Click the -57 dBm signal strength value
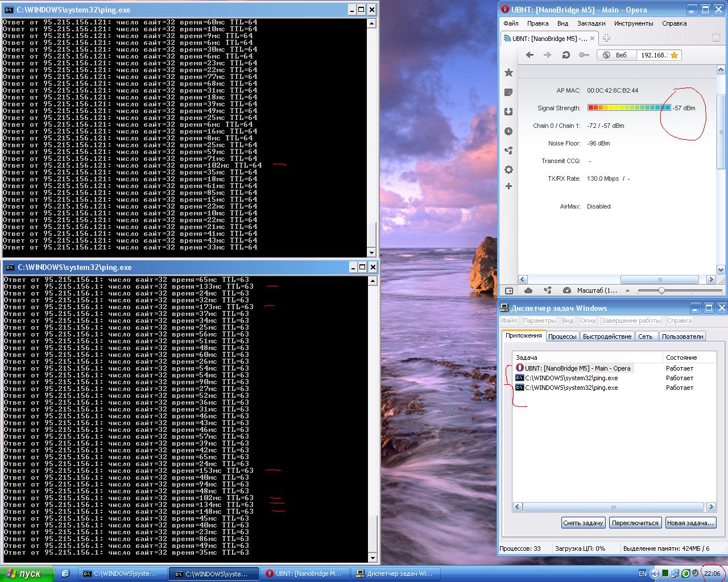This screenshot has width=728, height=582. [x=684, y=108]
